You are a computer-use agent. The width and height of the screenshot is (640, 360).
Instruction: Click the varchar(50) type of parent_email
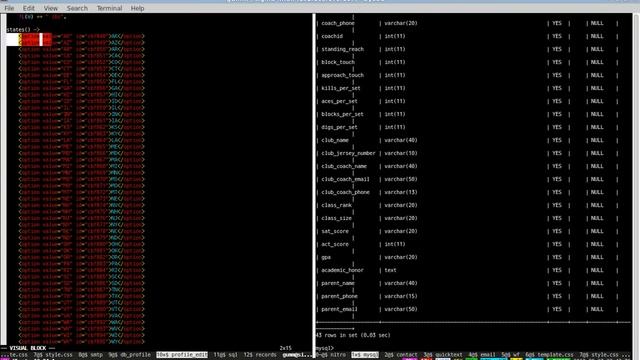click(401, 309)
